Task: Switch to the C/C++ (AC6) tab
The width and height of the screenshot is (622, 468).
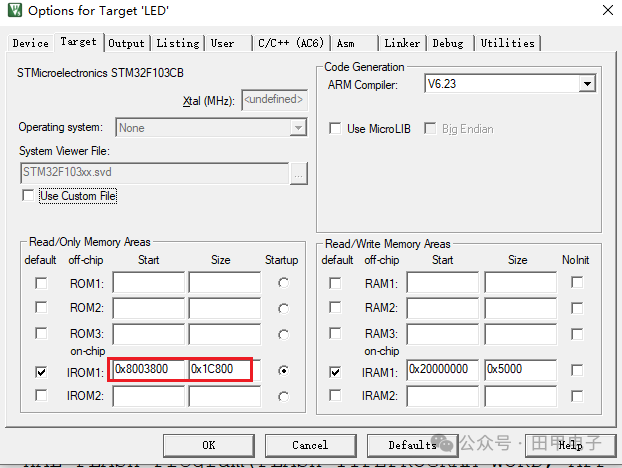Action: [x=291, y=43]
